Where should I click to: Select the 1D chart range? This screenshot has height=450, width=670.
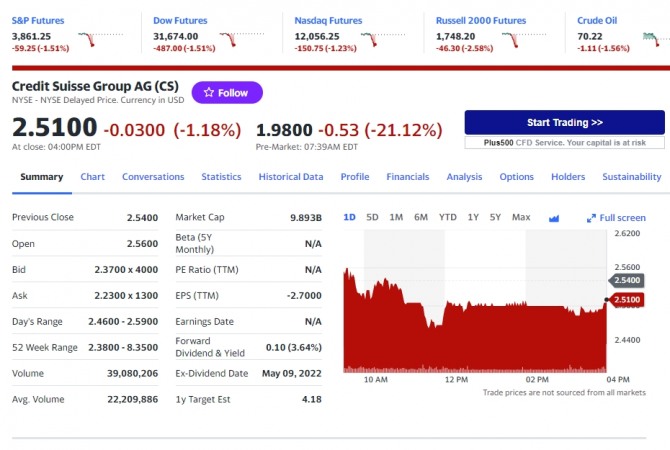coord(349,217)
